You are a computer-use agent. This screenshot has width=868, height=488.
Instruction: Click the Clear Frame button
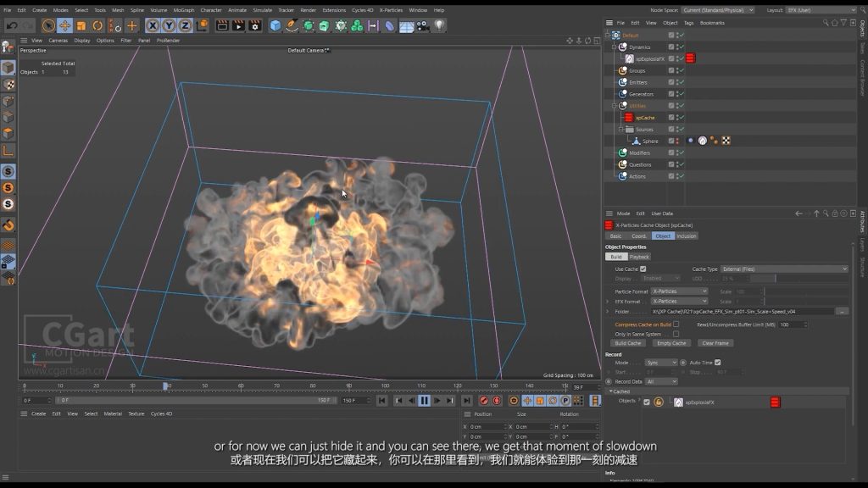pyautogui.click(x=715, y=343)
